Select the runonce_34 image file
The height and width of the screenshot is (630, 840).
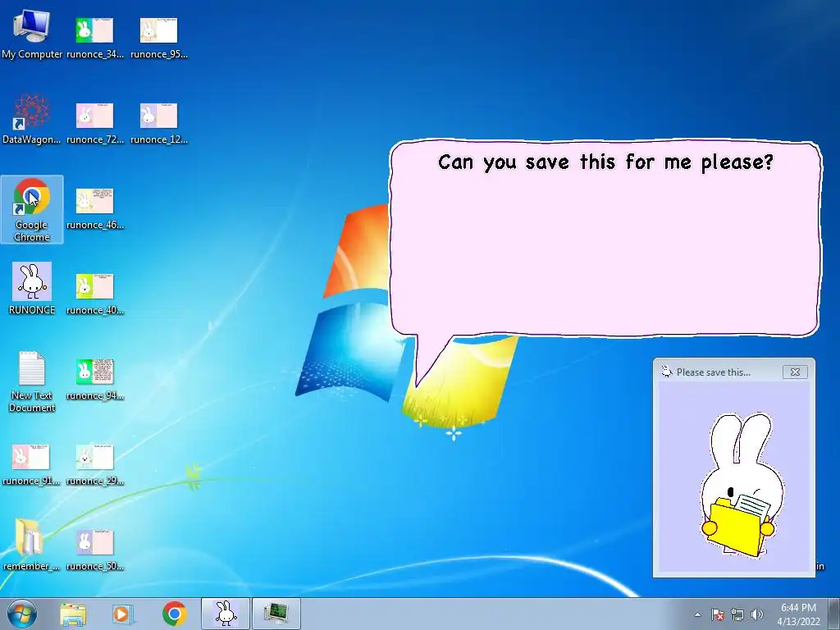pyautogui.click(x=95, y=36)
